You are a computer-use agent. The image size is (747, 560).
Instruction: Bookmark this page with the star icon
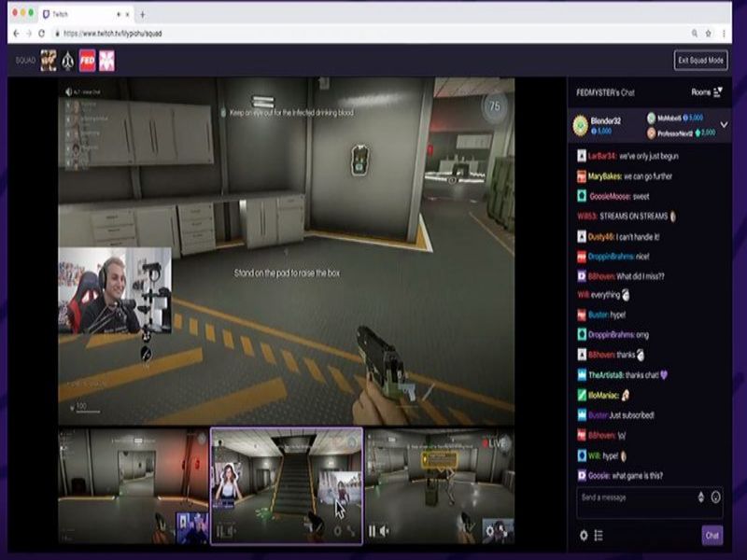[709, 33]
